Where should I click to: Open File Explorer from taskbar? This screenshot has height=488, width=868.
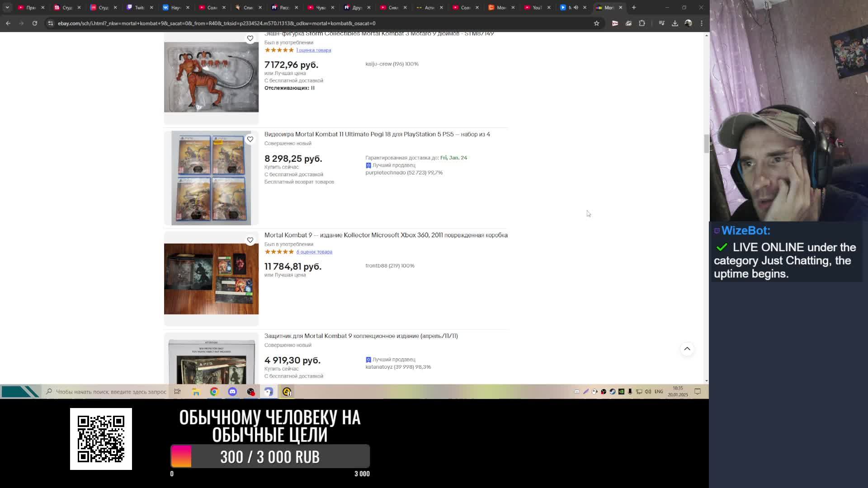(x=196, y=392)
